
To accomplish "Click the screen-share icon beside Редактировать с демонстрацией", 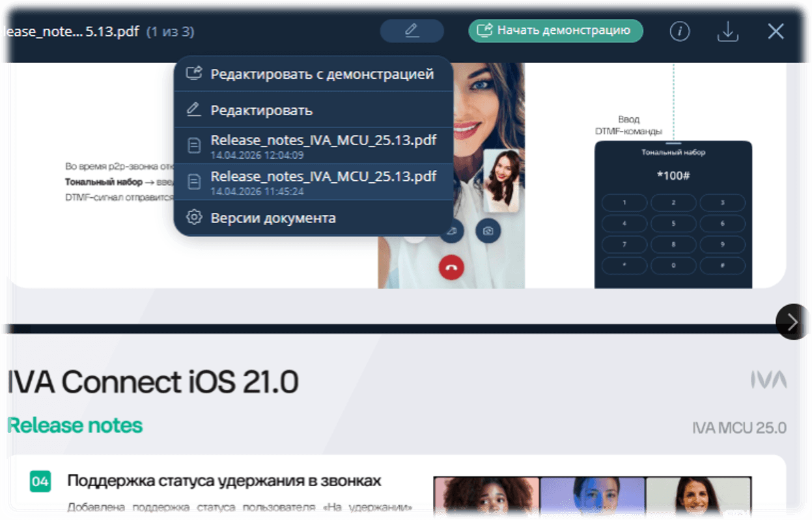I will 193,74.
